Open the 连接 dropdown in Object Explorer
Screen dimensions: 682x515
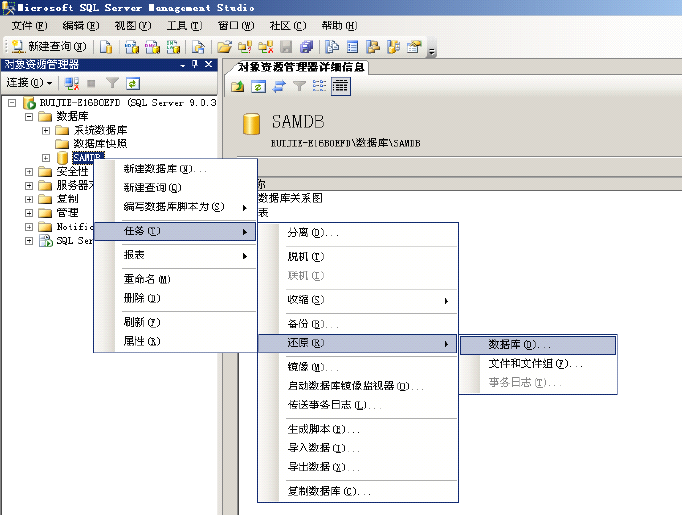(29, 83)
